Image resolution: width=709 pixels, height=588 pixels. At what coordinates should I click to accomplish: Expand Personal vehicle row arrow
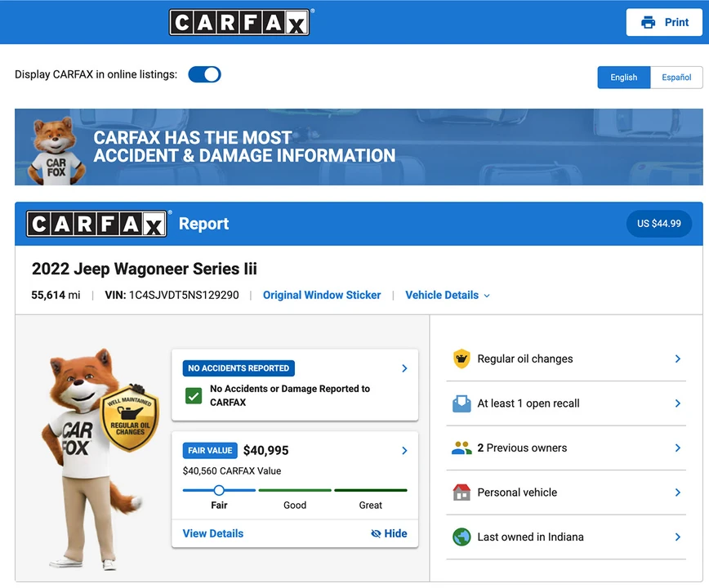coord(678,492)
